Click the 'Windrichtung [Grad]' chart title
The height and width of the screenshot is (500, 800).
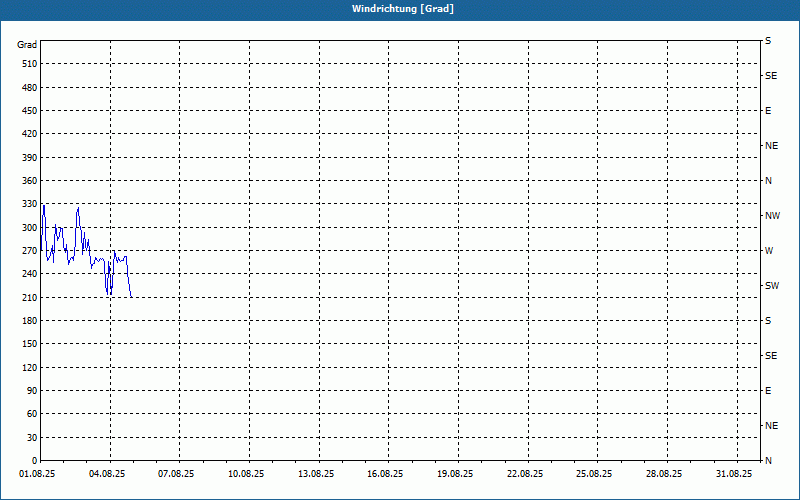point(403,9)
